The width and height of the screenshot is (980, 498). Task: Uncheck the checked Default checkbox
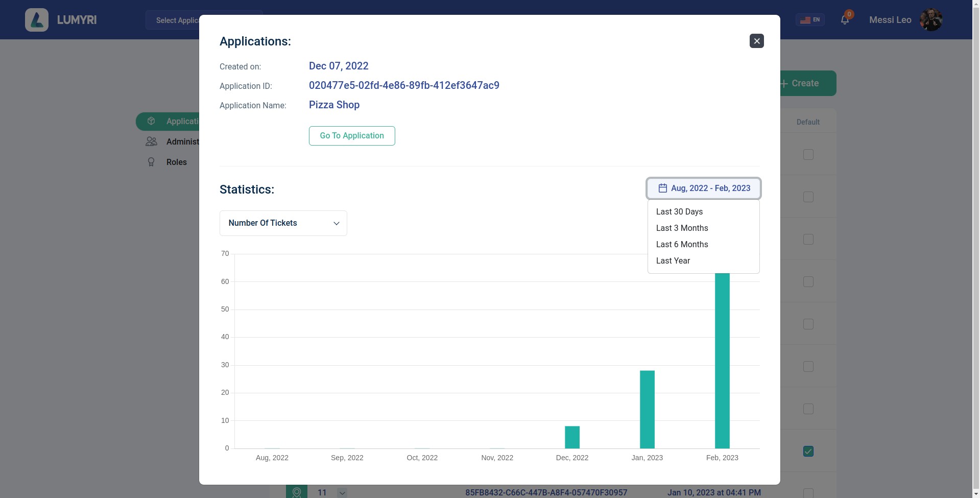click(808, 452)
